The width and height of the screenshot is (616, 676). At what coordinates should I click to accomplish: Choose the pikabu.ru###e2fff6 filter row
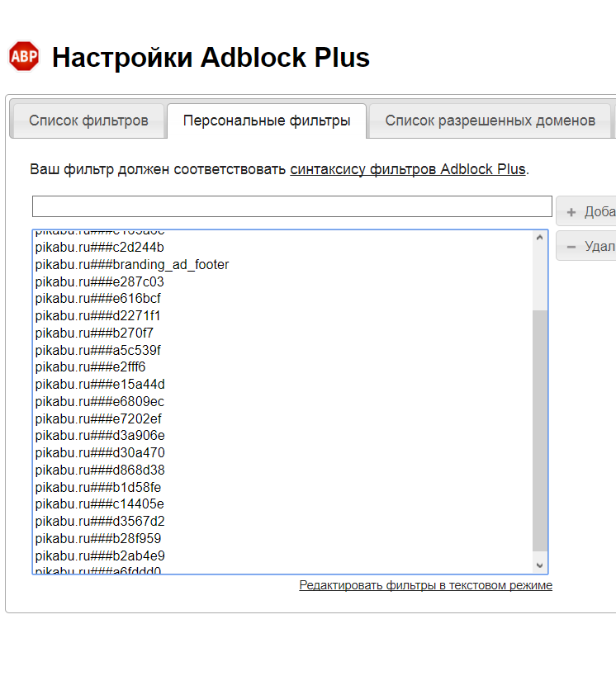pyautogui.click(x=90, y=366)
